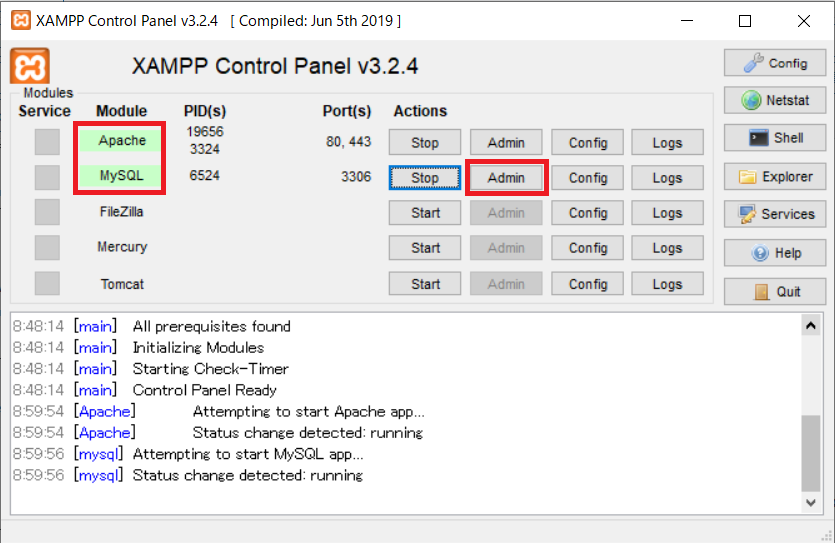
Task: Click the Mercury module label
Action: pos(122,247)
